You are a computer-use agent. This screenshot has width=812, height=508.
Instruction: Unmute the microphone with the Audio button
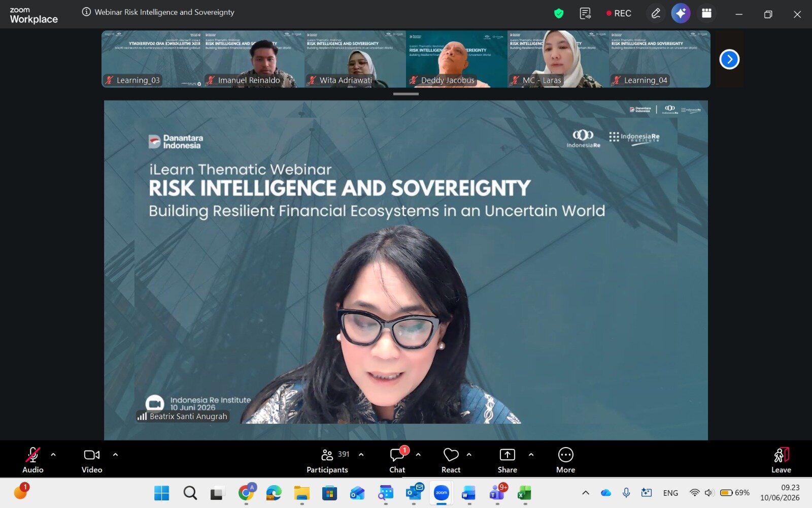click(x=33, y=460)
